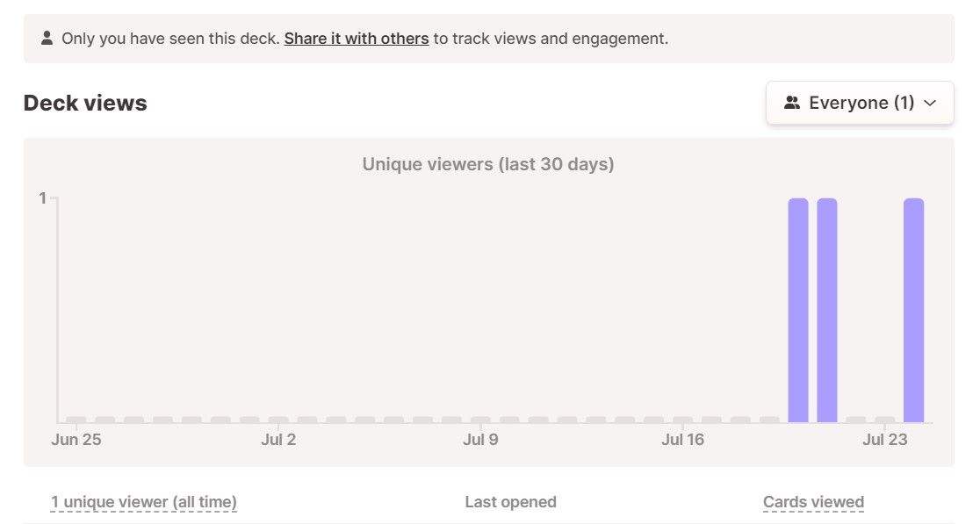Open the Share it with others link
Viewport: 980px width, 524px height.
coord(357,39)
